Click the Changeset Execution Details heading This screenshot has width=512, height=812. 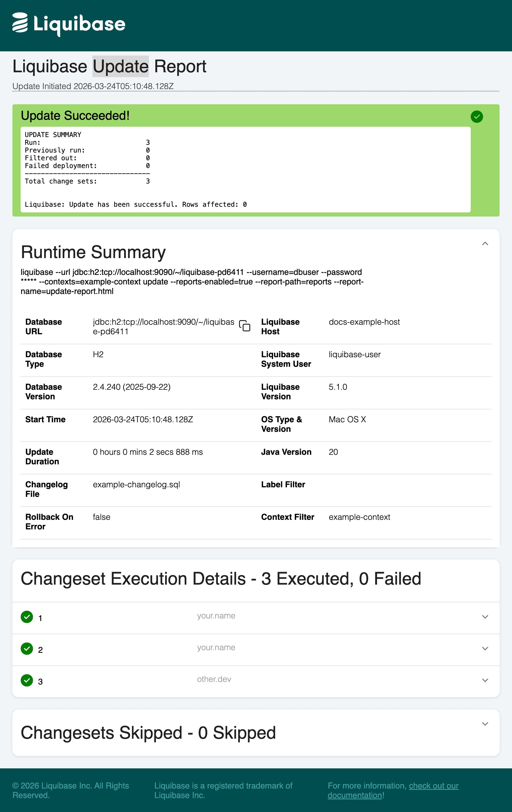(221, 579)
